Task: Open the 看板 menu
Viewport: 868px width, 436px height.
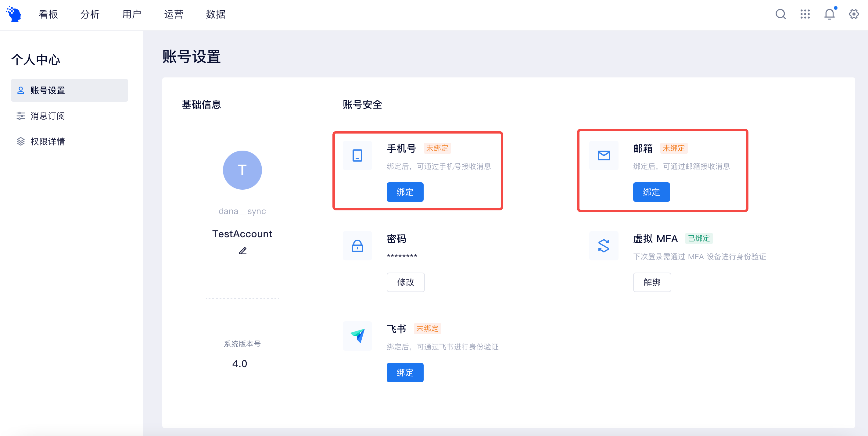Action: pos(48,15)
